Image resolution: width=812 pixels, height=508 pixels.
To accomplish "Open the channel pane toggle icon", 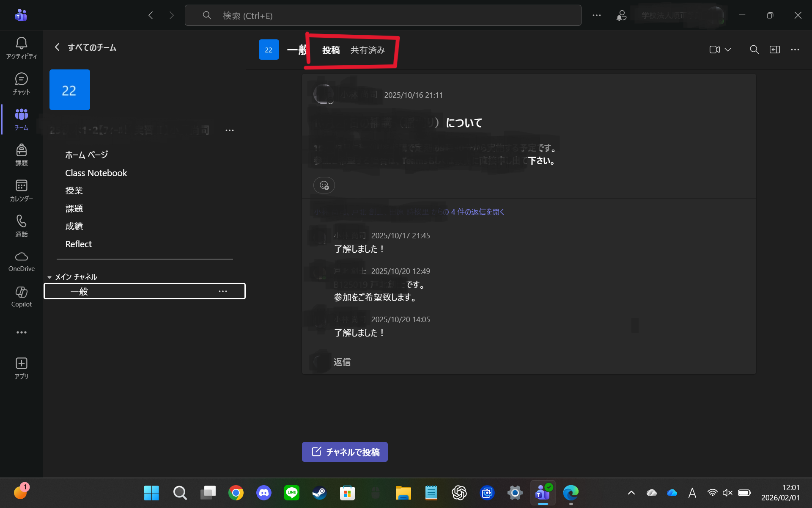I will point(774,50).
